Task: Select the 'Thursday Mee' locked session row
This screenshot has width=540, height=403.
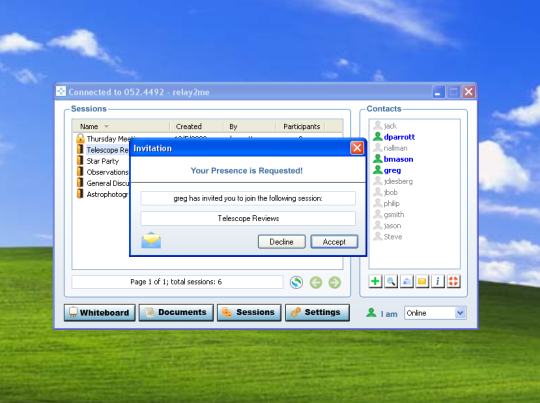Action: [101, 139]
